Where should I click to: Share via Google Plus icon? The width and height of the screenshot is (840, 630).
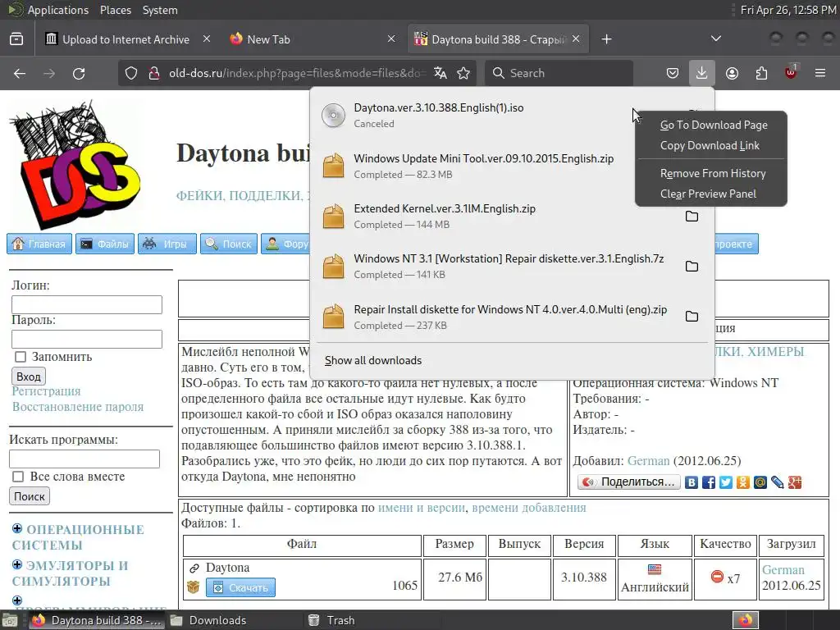[794, 482]
